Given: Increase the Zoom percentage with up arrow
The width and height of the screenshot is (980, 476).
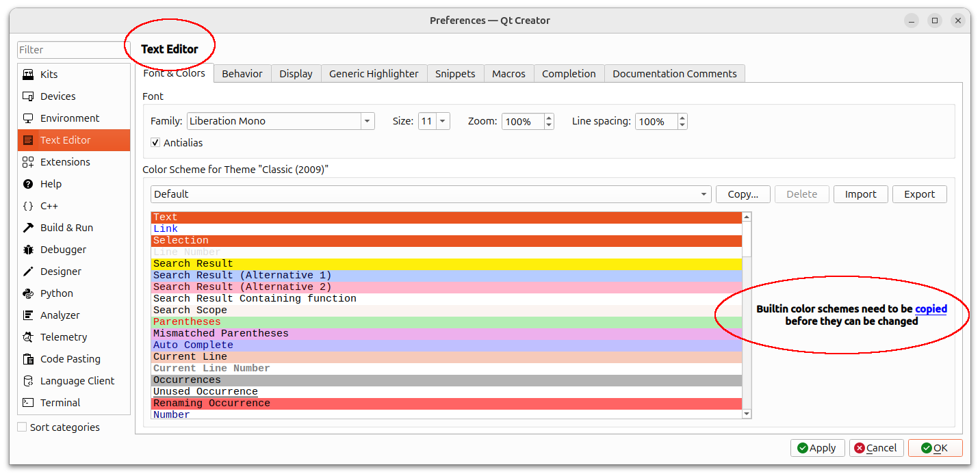Looking at the screenshot, I should pos(549,118).
